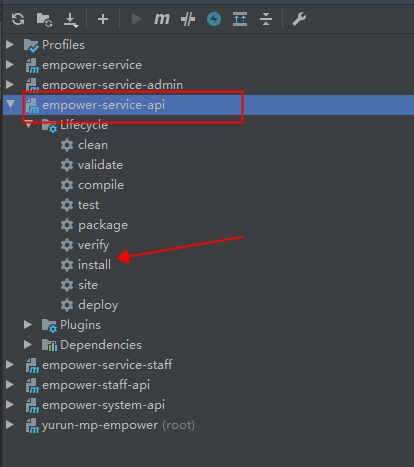
Task: Click Collapse All toolbar icon
Action: pos(266,19)
